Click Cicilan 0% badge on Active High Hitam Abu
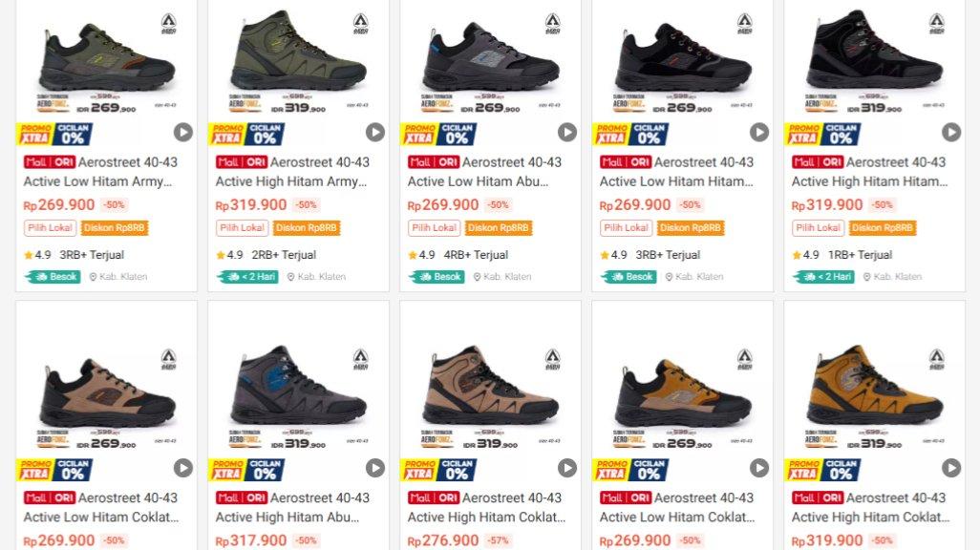 tap(265, 469)
